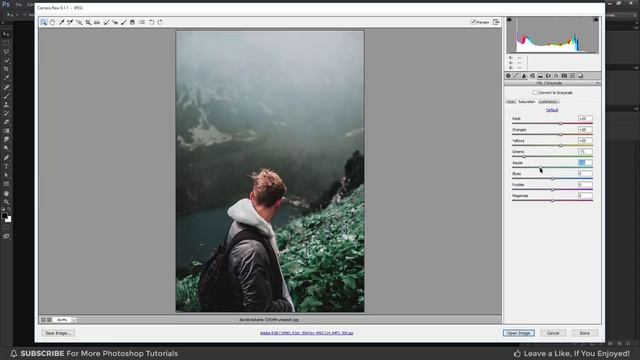
Task: Rotate image 90° counter-clockwise
Action: click(x=151, y=22)
